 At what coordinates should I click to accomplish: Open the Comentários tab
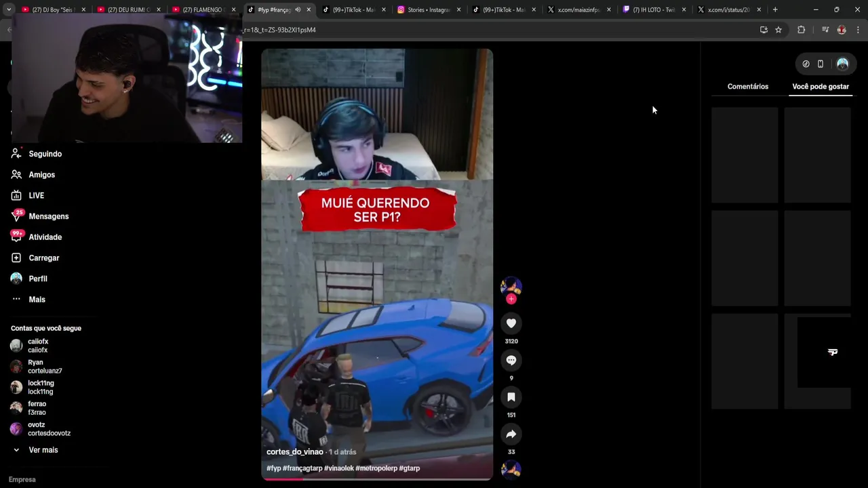click(748, 86)
